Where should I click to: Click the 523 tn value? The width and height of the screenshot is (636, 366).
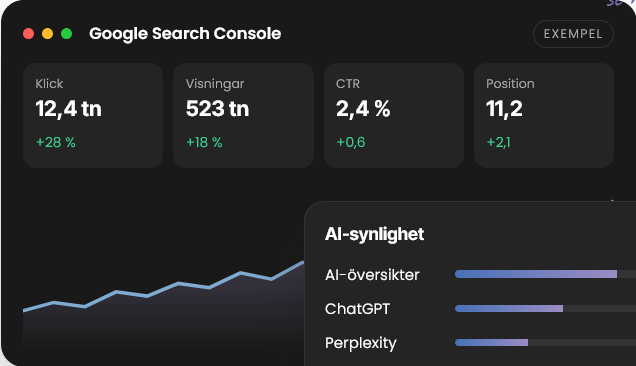tap(217, 109)
